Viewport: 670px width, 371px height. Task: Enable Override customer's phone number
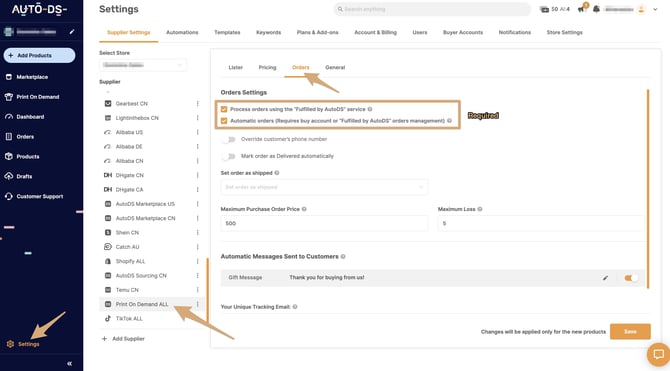(x=229, y=139)
